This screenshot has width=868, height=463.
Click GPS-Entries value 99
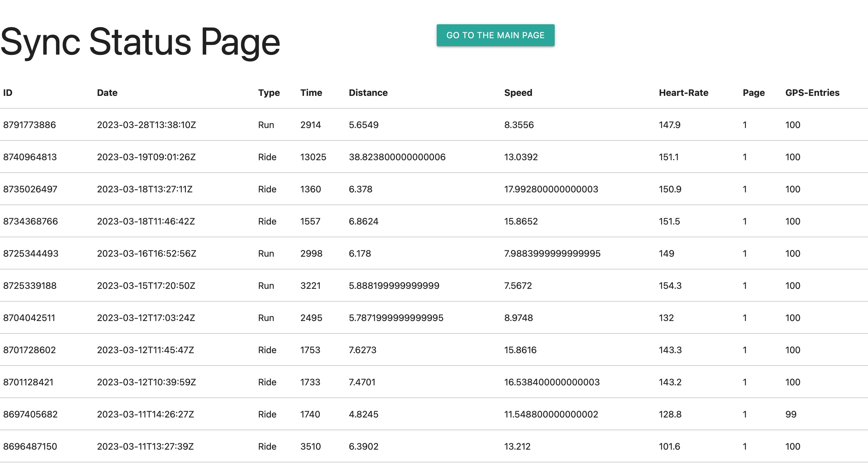(790, 414)
